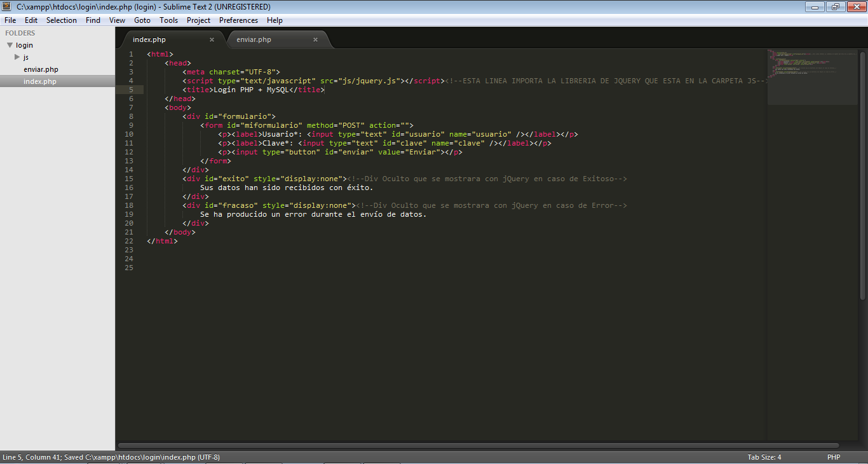Viewport: 868px width, 464px height.
Task: Expand the js folder in the sidebar
Action: [x=18, y=57]
